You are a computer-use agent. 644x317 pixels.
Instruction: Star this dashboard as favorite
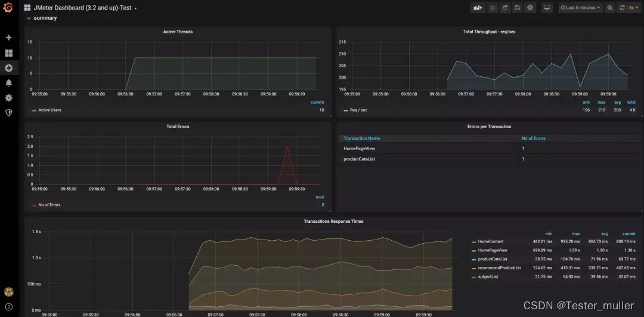[x=493, y=7]
